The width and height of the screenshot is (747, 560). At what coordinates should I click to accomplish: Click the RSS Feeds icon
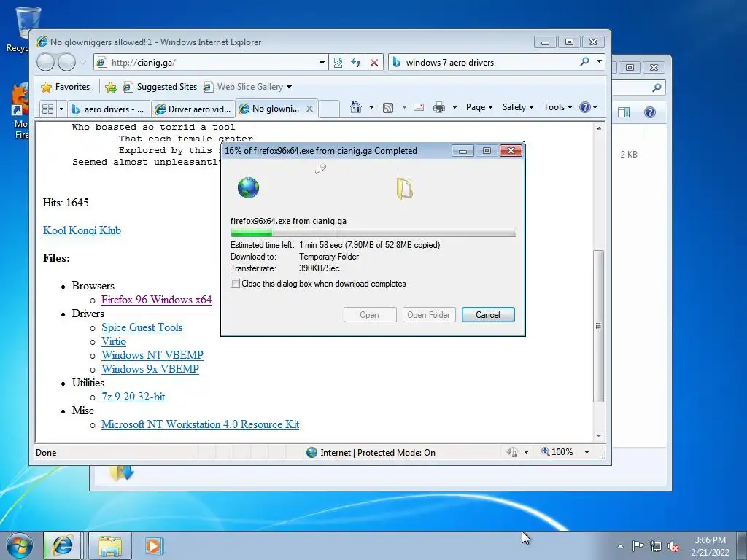pos(388,108)
